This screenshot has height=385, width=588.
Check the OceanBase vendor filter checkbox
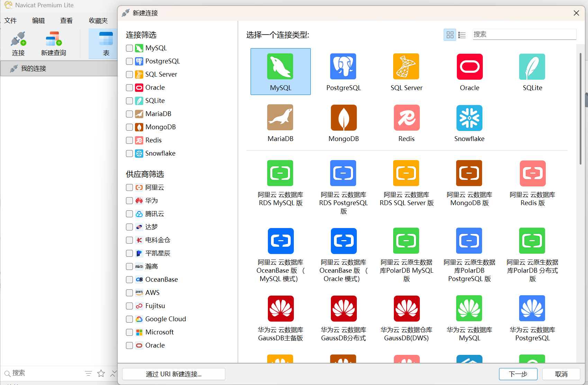pyautogui.click(x=129, y=280)
